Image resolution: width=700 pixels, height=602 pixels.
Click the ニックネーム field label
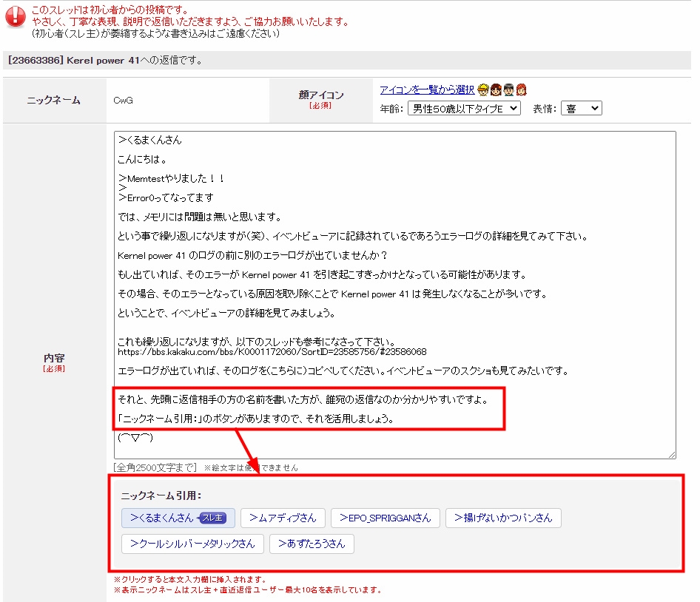tap(53, 101)
